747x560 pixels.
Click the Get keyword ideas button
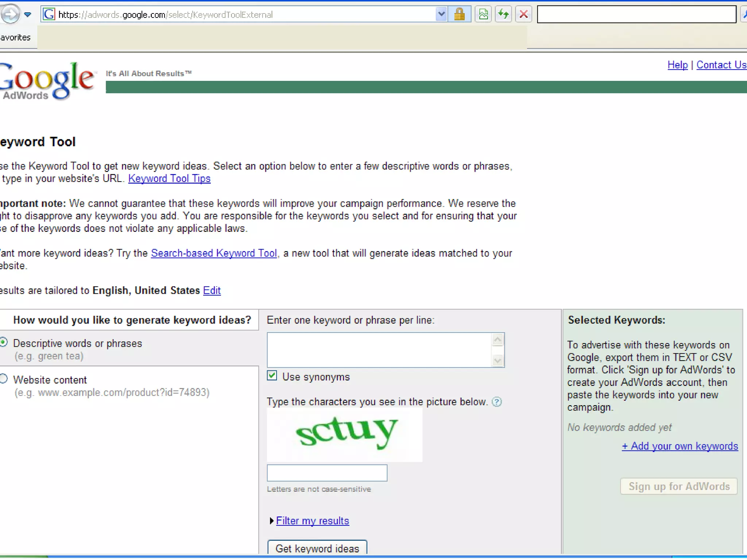point(317,548)
